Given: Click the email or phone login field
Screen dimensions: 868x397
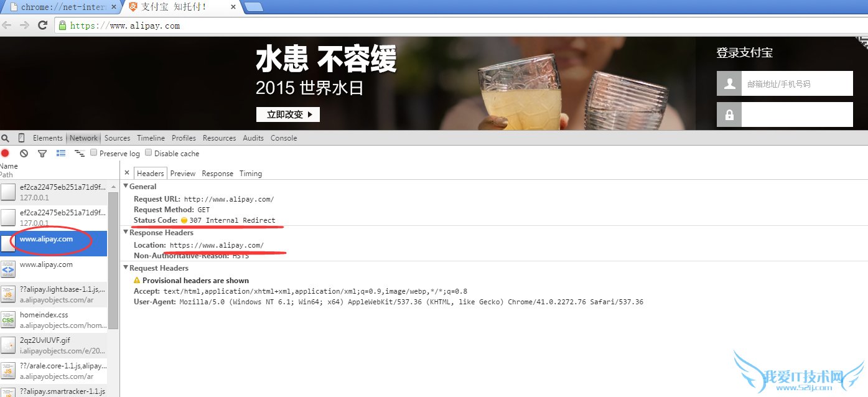Looking at the screenshot, I should tap(797, 83).
